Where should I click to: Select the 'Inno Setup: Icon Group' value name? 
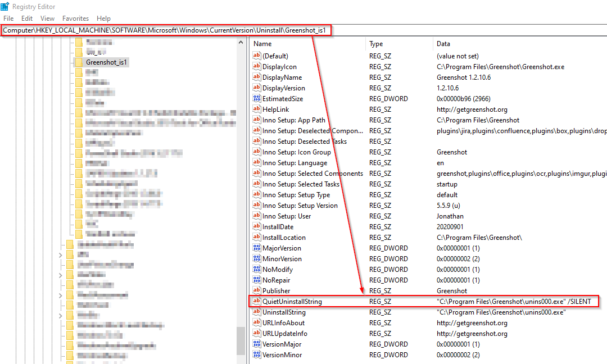pyautogui.click(x=297, y=152)
